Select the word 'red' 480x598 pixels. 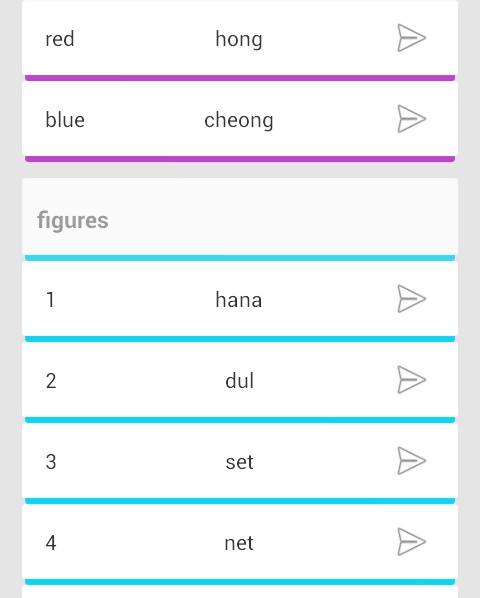tap(59, 39)
